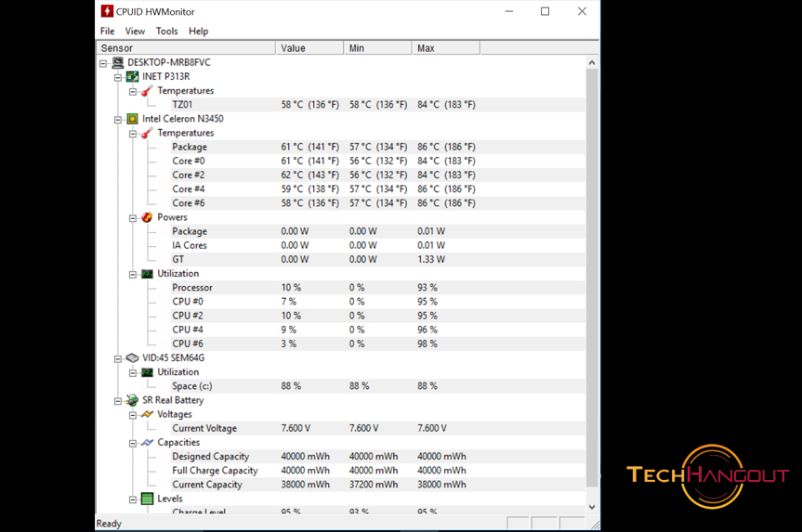The height and width of the screenshot is (532, 802).
Task: Click the Powers flame icon
Action: [148, 217]
